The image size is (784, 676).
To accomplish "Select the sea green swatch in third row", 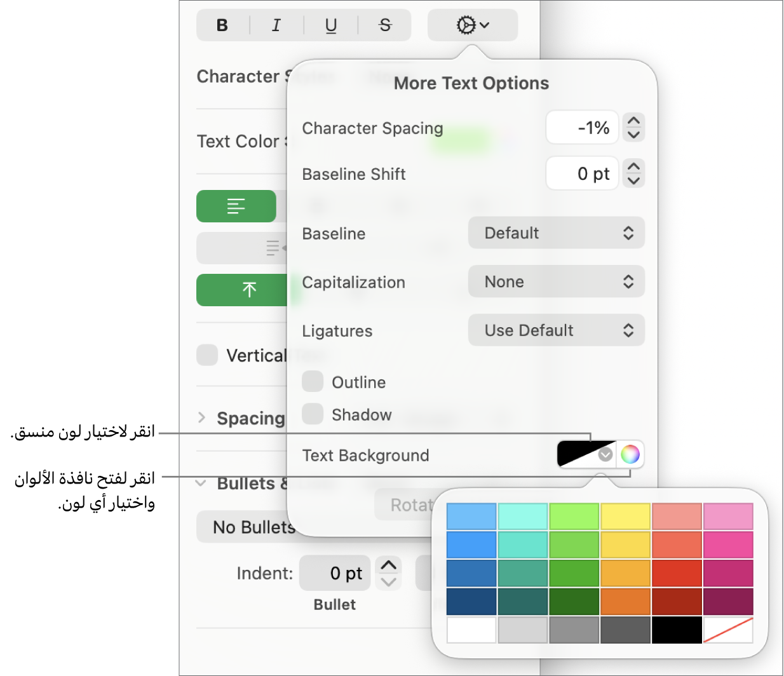I will [x=523, y=573].
